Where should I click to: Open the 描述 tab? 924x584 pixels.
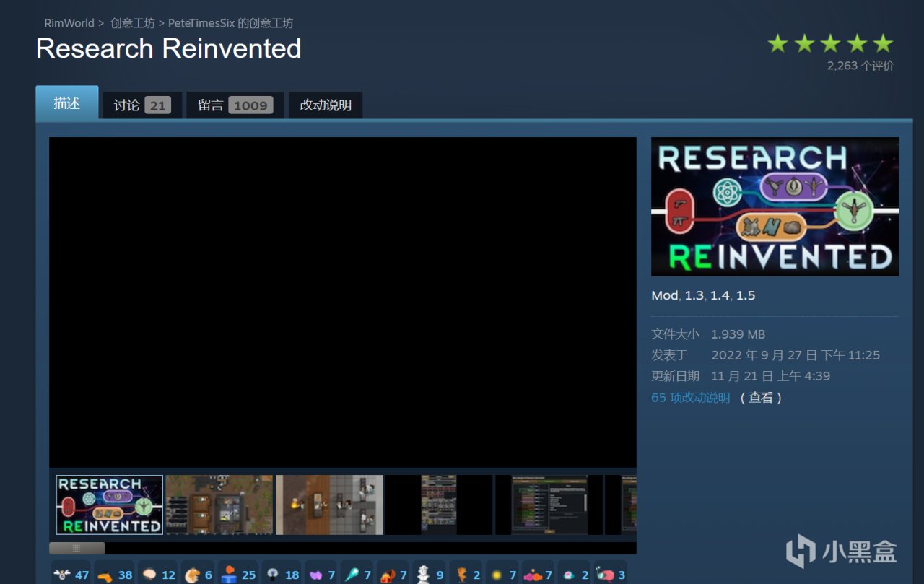(x=67, y=103)
